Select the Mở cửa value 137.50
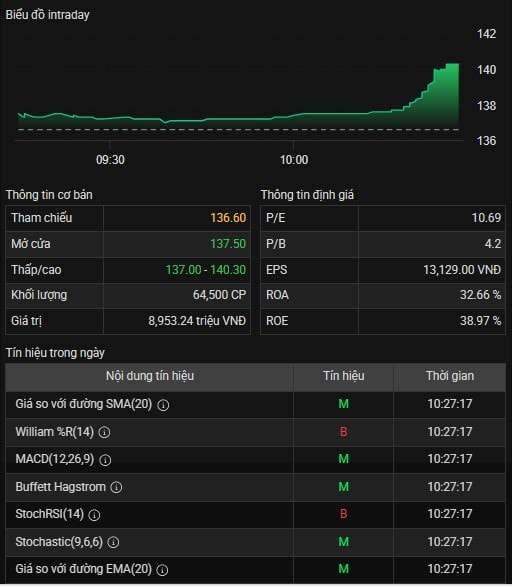This screenshot has width=512, height=587. coord(228,244)
